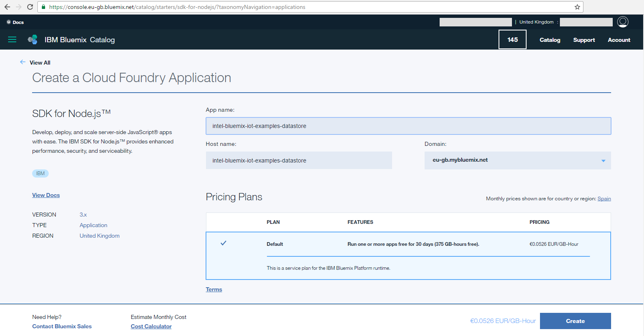Screen dimensions: 644x336
Task: Click Contact Bluemix Sales
Action: [x=62, y=326]
